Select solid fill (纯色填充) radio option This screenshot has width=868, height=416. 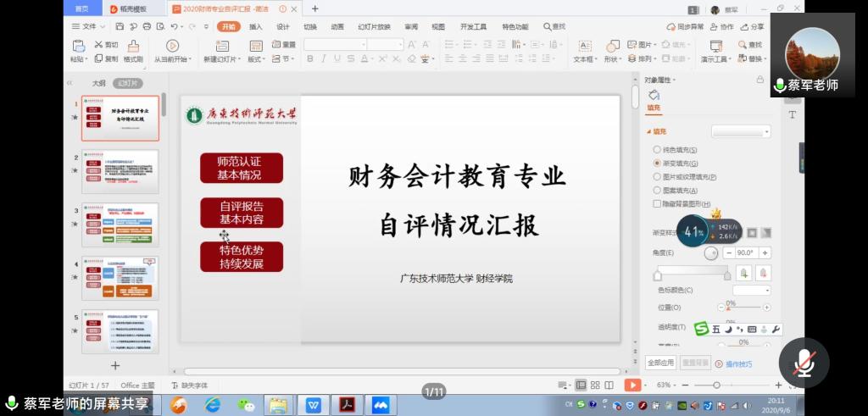click(657, 150)
